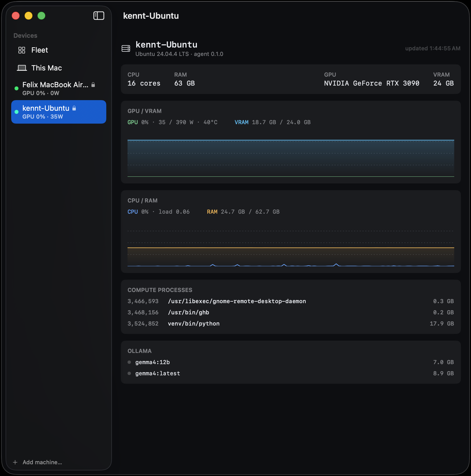Click the Devices sidebar heading

(x=25, y=36)
